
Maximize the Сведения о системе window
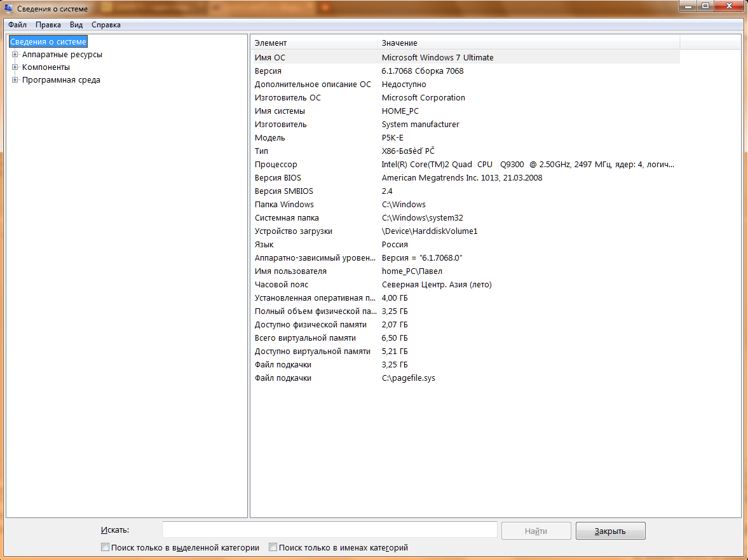pyautogui.click(x=705, y=6)
